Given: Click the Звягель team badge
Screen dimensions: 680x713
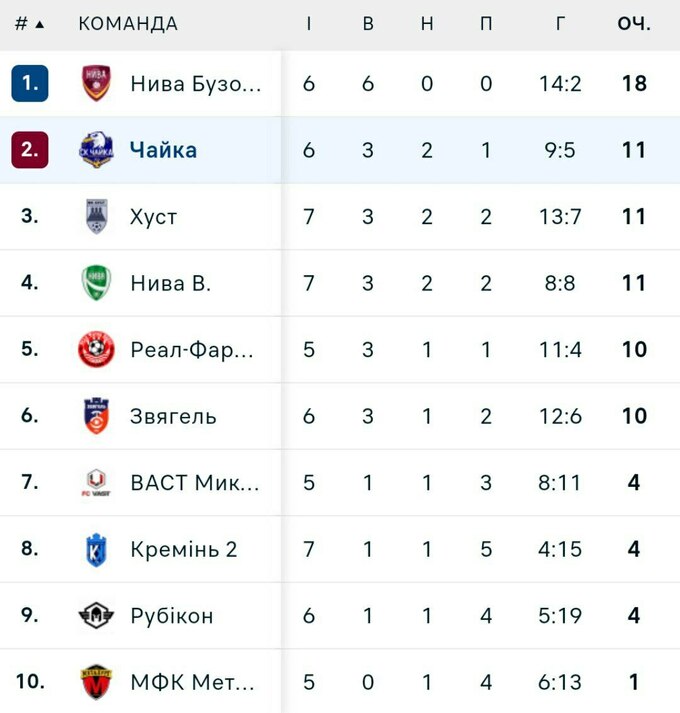Looking at the screenshot, I should pyautogui.click(x=96, y=416).
